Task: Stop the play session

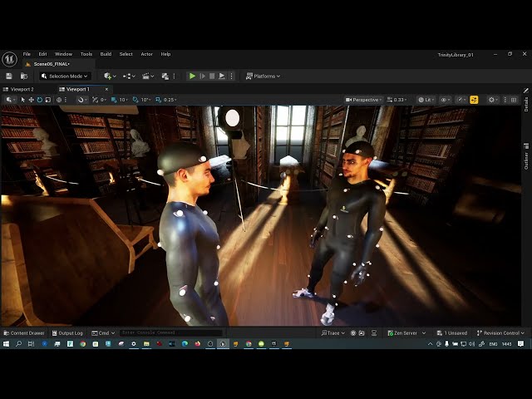Action: [x=212, y=76]
